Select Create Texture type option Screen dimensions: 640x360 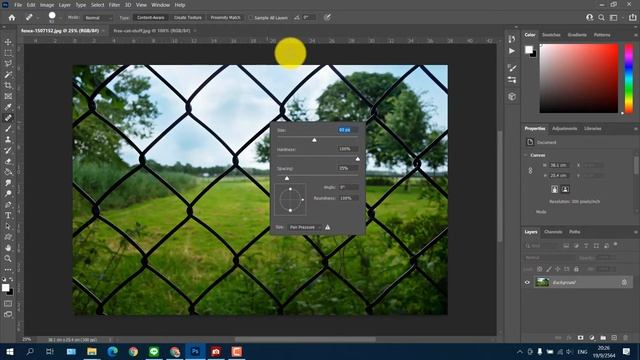(x=188, y=18)
